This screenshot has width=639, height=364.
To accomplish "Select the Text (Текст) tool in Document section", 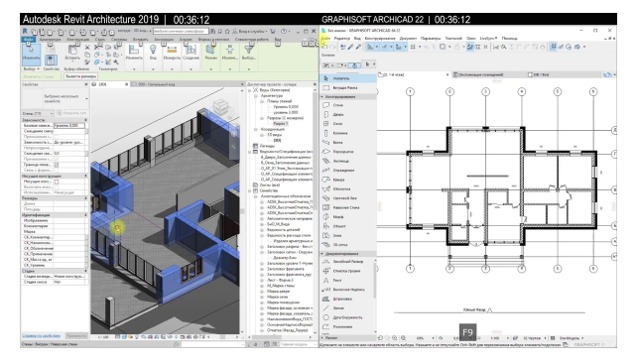I will 337,280.
